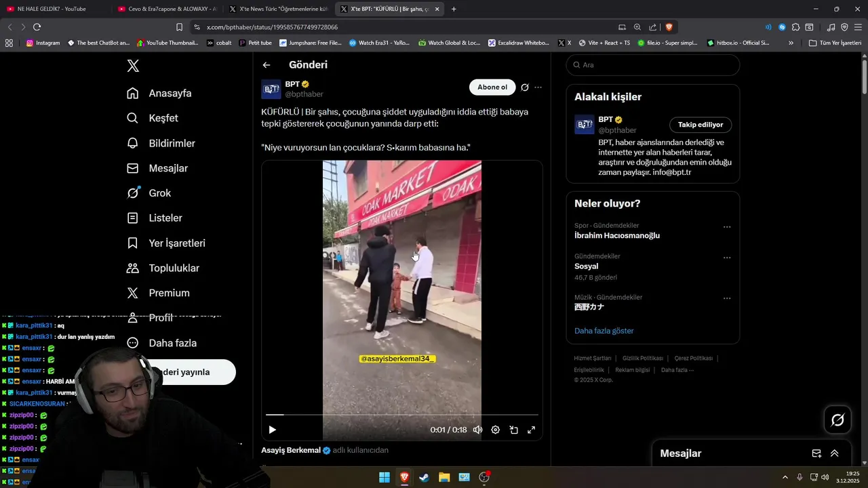Open Anasayfa from the X sidebar
Viewport: 868px width, 488px height.
(159, 94)
